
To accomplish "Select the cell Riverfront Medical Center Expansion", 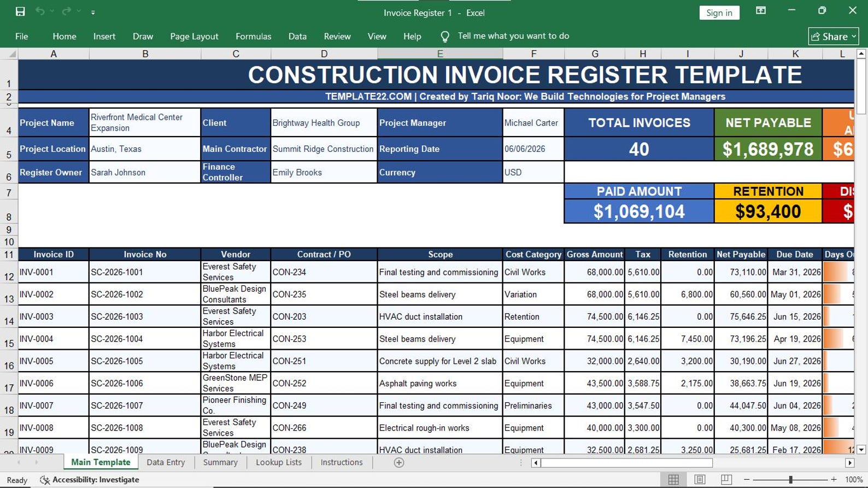I will [x=145, y=122].
